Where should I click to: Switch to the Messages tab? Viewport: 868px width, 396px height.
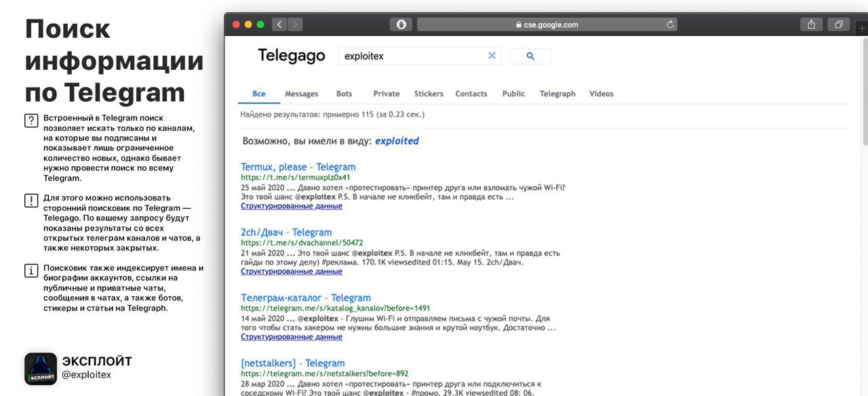click(301, 94)
